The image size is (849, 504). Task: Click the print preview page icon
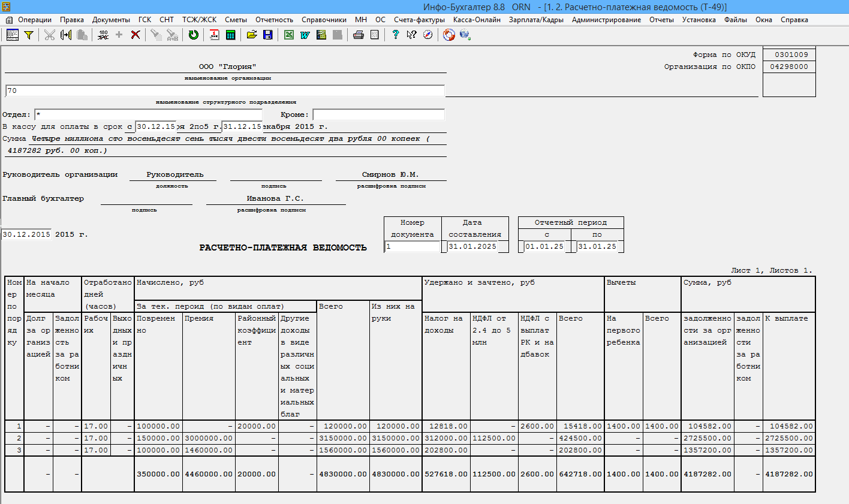pyautogui.click(x=375, y=35)
